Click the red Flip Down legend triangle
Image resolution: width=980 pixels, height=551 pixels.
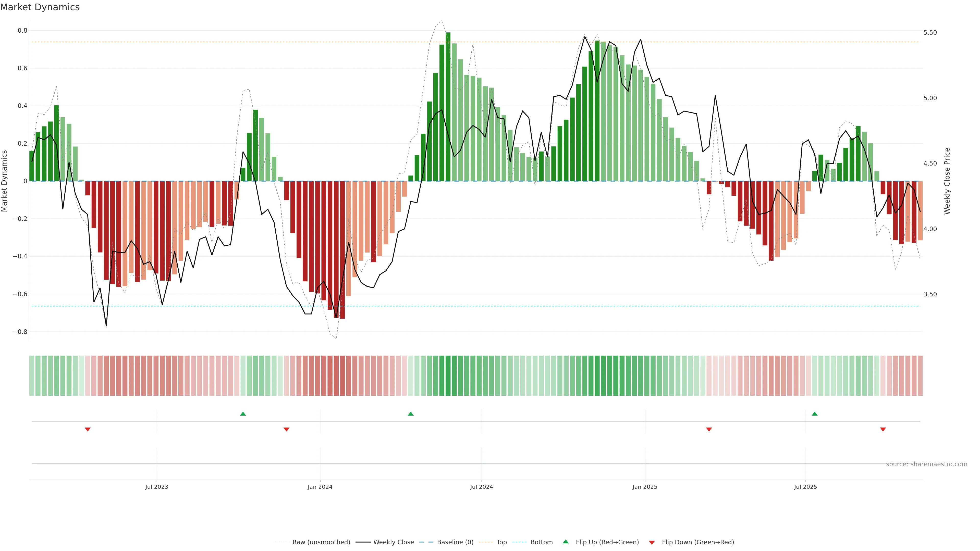click(x=652, y=543)
